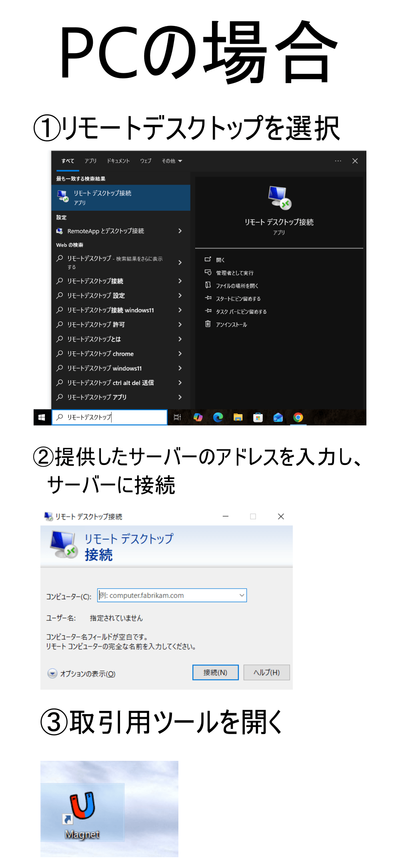The image size is (400, 868).
Task: Select the リモートデスクトップ windows11 web suggestion
Action: tap(121, 368)
